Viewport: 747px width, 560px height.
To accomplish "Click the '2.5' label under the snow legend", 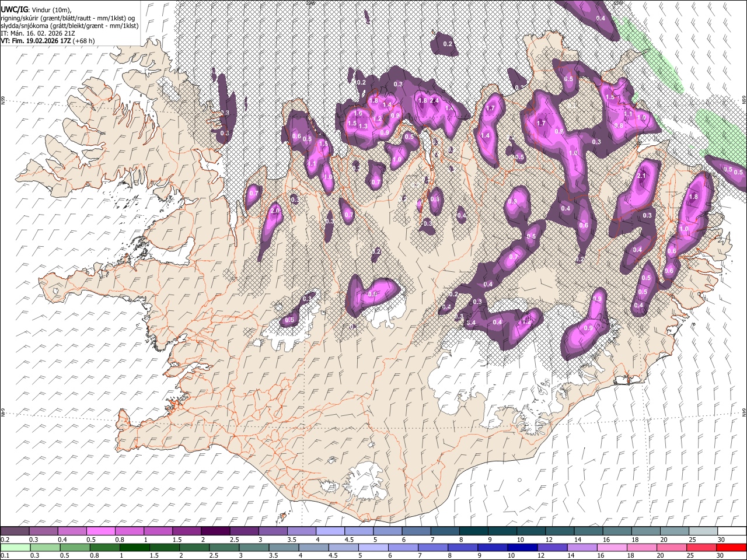I will pyautogui.click(x=234, y=540).
